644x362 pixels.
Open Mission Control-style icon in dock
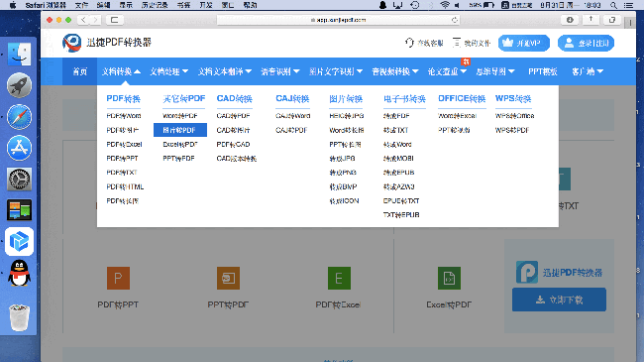click(x=19, y=210)
